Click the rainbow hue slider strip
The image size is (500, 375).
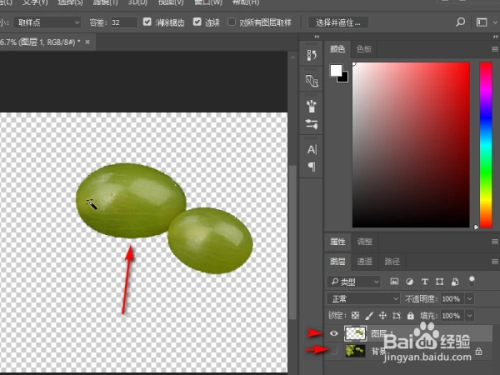coord(486,145)
